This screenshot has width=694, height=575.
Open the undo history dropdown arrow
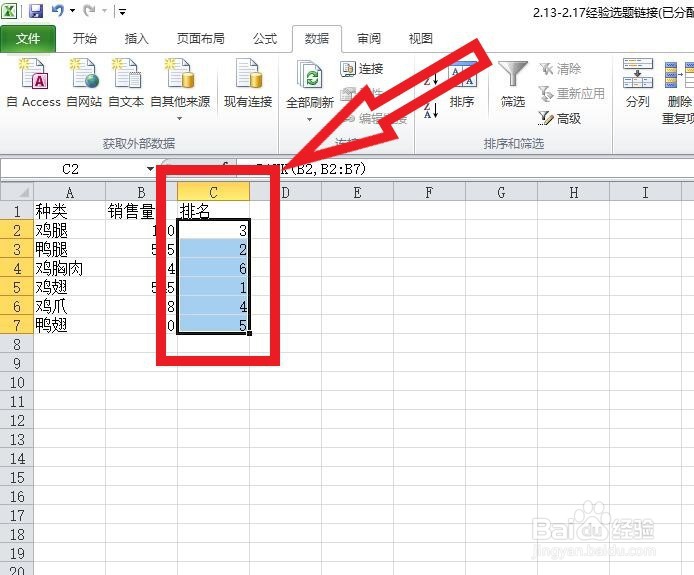pyautogui.click(x=72, y=11)
